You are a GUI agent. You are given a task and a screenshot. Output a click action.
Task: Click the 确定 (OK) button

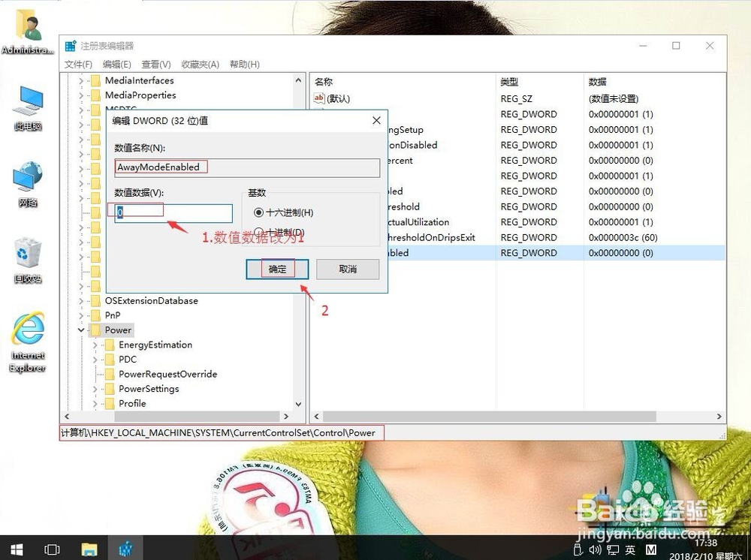[x=277, y=269]
